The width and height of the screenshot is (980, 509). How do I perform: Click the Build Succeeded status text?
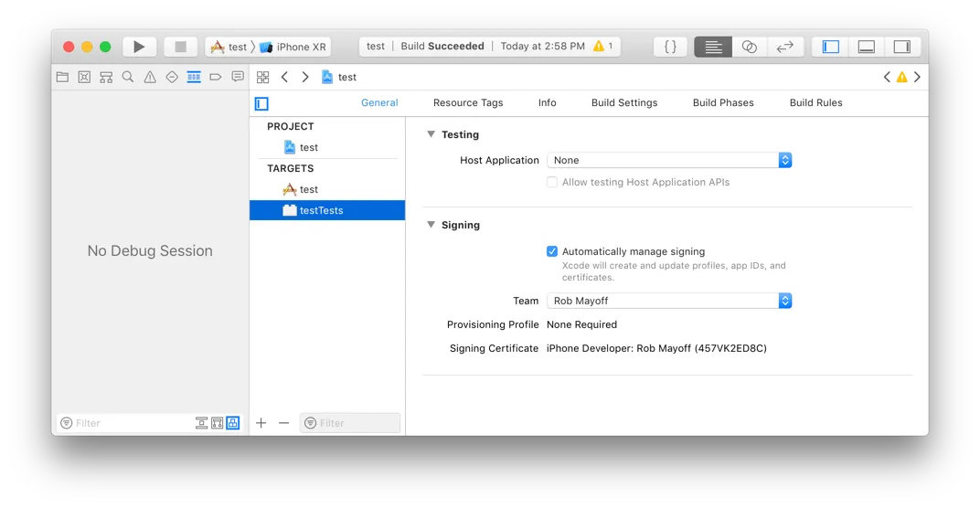click(x=442, y=47)
